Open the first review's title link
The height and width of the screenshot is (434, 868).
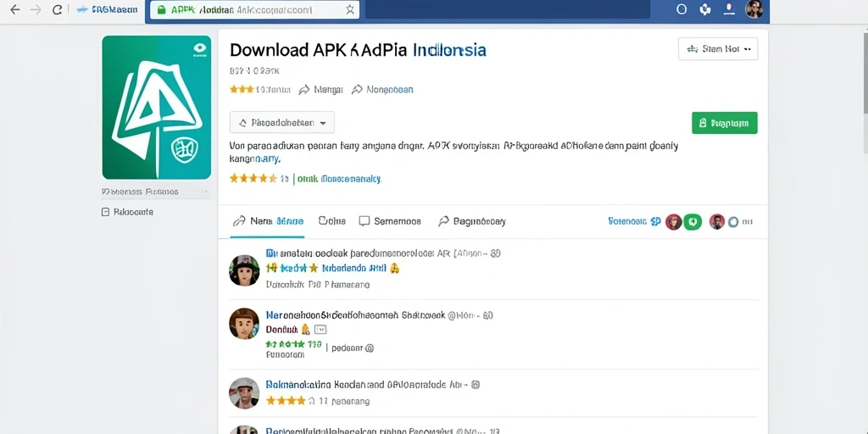point(383,253)
